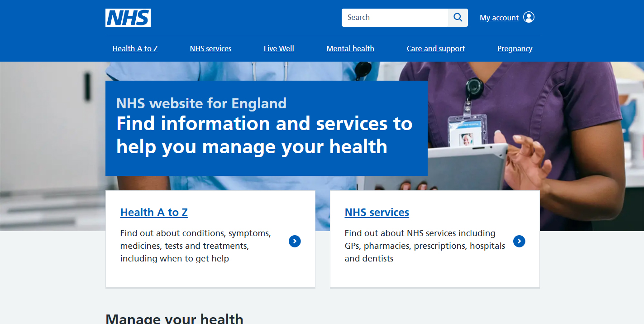This screenshot has height=324, width=644.
Task: Click the Health A to Z card heading
Action: 154,213
